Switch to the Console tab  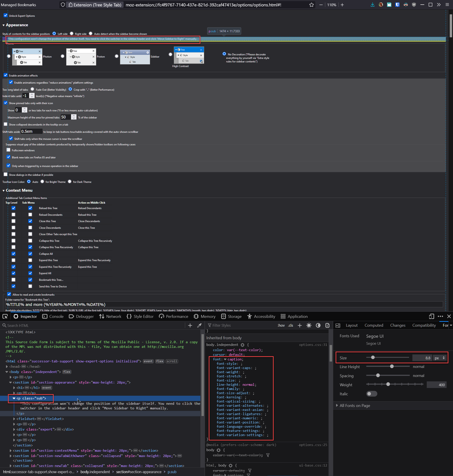pyautogui.click(x=53, y=317)
